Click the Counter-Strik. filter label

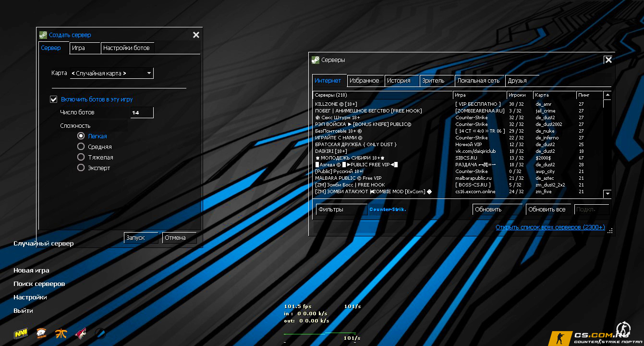(388, 210)
